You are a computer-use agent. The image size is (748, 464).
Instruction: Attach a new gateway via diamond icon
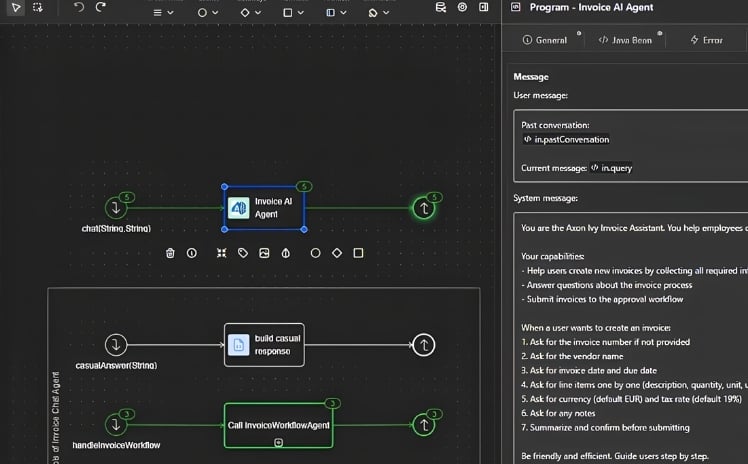pyautogui.click(x=337, y=253)
